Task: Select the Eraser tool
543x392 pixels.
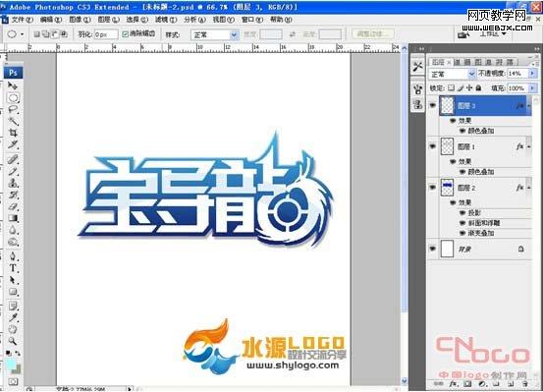Action: tap(13, 206)
